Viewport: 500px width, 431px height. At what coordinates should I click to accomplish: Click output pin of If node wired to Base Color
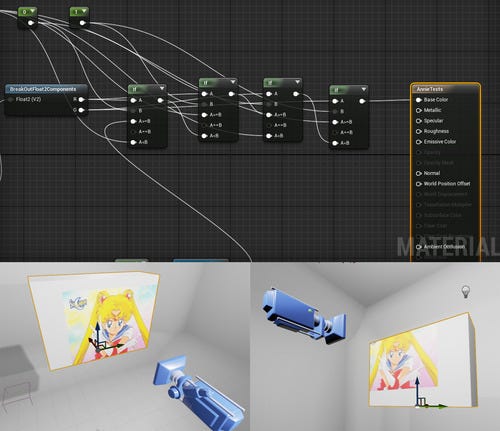(362, 101)
